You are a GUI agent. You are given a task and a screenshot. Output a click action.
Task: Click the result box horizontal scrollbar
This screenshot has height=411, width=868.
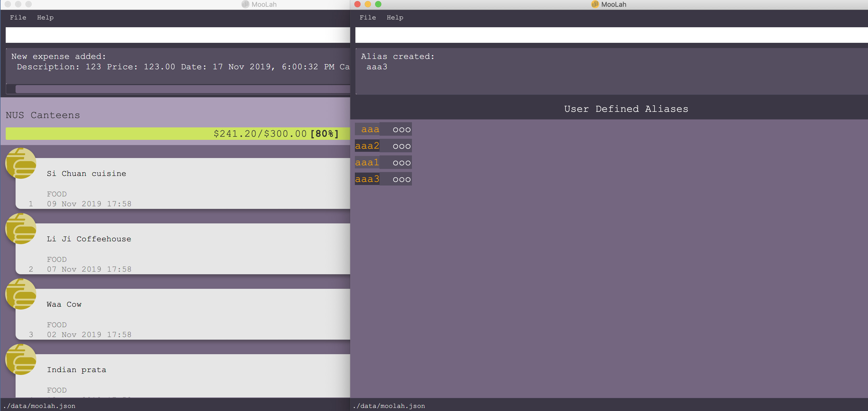click(182, 89)
